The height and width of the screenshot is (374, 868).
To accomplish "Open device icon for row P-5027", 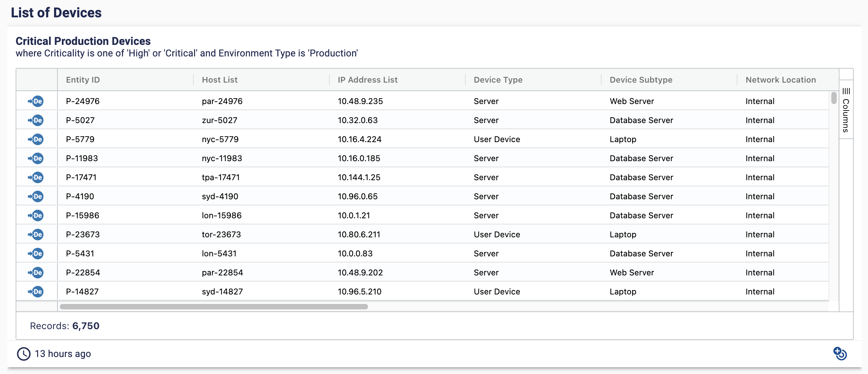I will tap(36, 120).
